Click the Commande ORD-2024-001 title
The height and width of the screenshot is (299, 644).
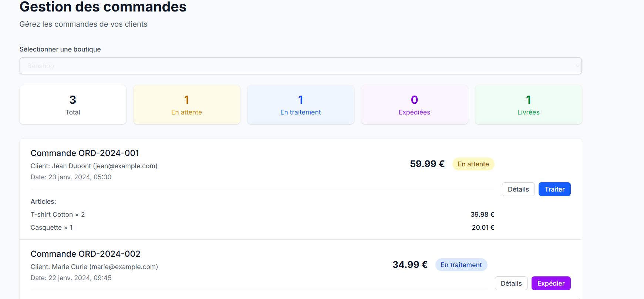tap(85, 153)
